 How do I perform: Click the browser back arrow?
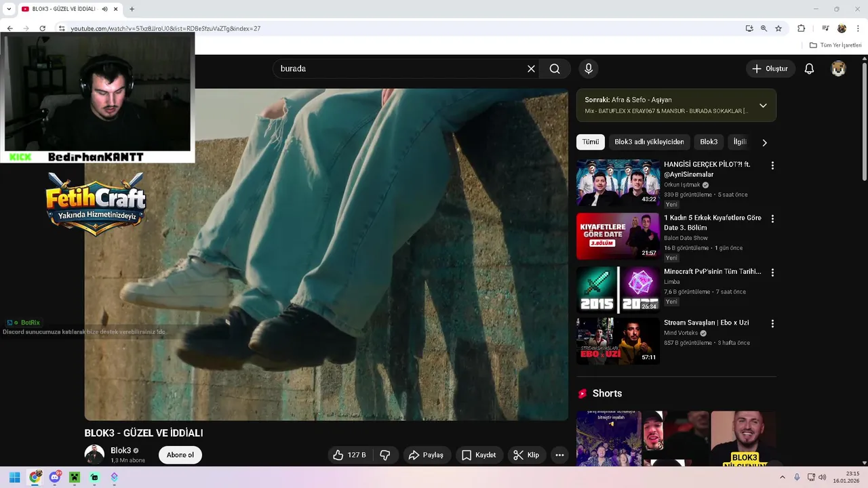pyautogui.click(x=9, y=28)
